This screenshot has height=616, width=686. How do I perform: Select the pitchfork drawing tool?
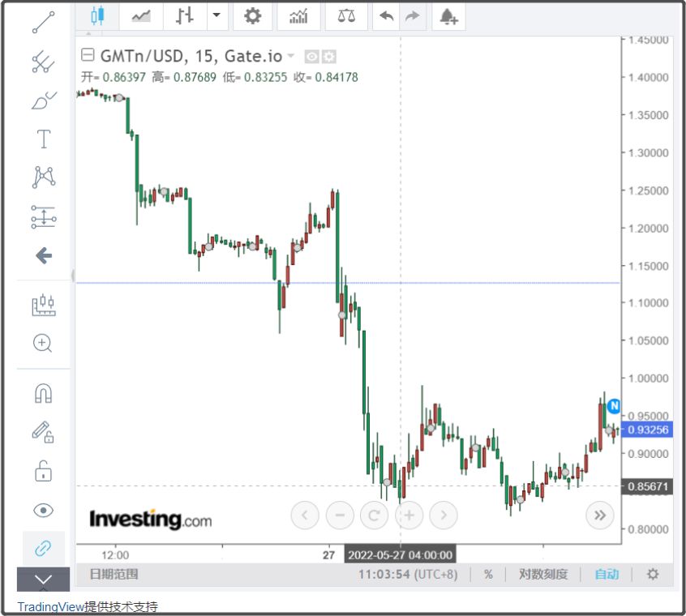[43, 62]
